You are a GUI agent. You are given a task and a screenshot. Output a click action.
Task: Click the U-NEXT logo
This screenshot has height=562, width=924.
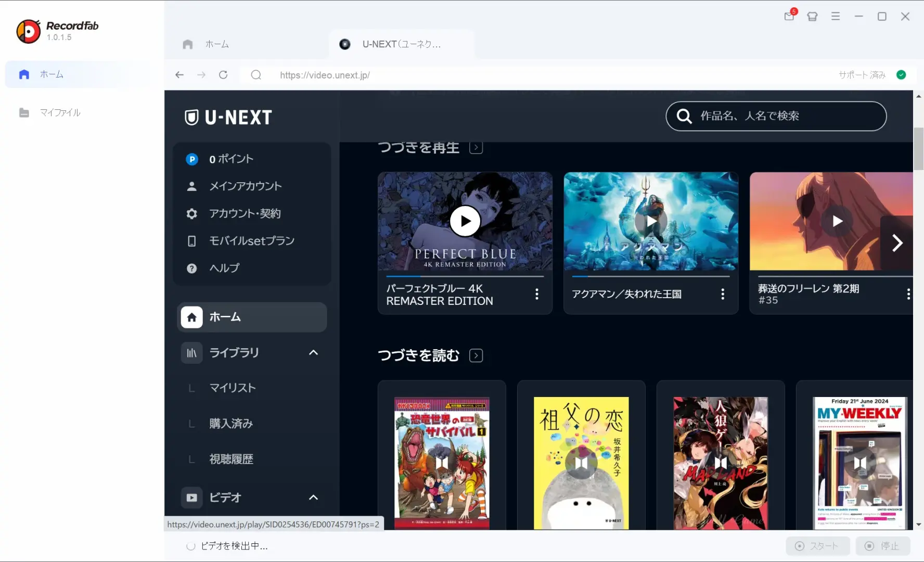pyautogui.click(x=228, y=117)
